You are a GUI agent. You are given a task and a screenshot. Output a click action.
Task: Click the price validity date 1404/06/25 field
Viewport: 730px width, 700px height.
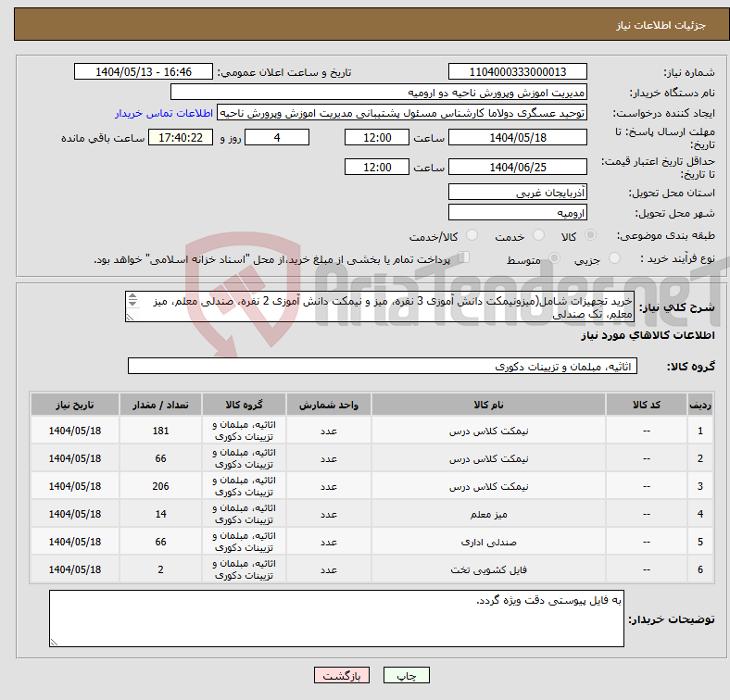point(518,167)
